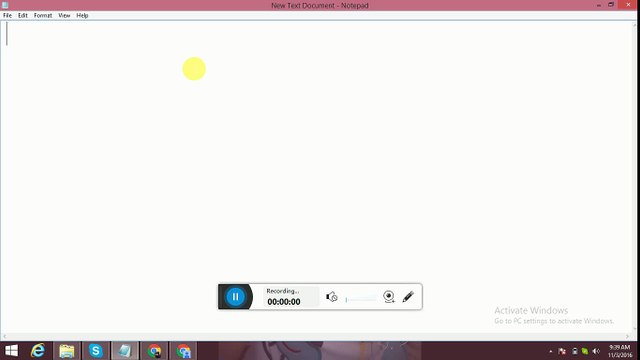640x360 pixels.
Task: Click the horizontal scrollbar left arrow
Action: pyautogui.click(x=4, y=337)
